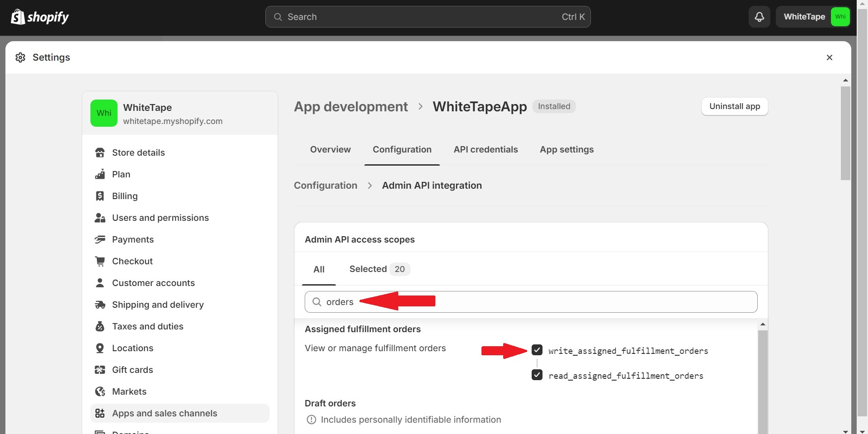868x434 pixels.
Task: Open Customer accounts settings
Action: coord(180,283)
